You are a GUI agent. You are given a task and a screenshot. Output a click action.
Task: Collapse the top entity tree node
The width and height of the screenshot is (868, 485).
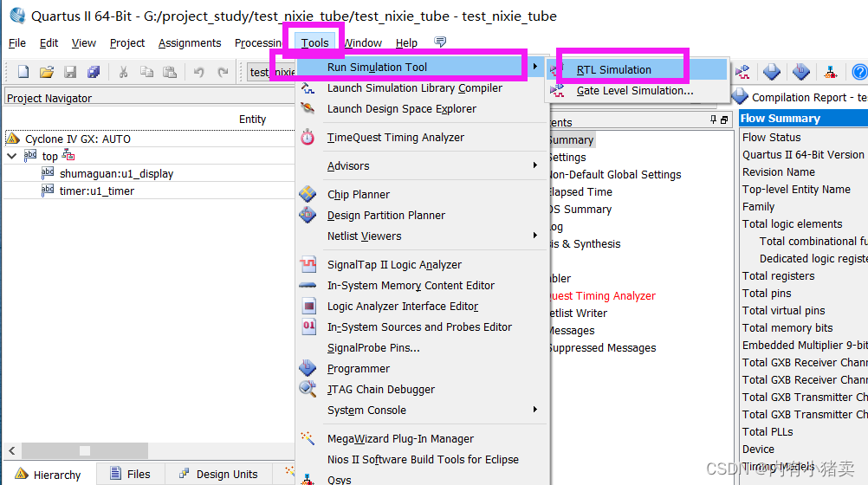[11, 156]
